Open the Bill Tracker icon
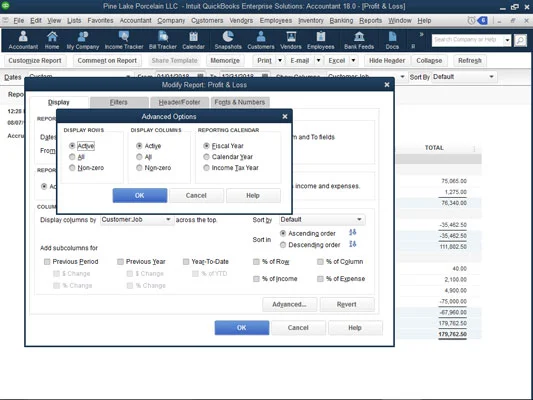Viewport: 533px width, 400px height. coord(163,40)
